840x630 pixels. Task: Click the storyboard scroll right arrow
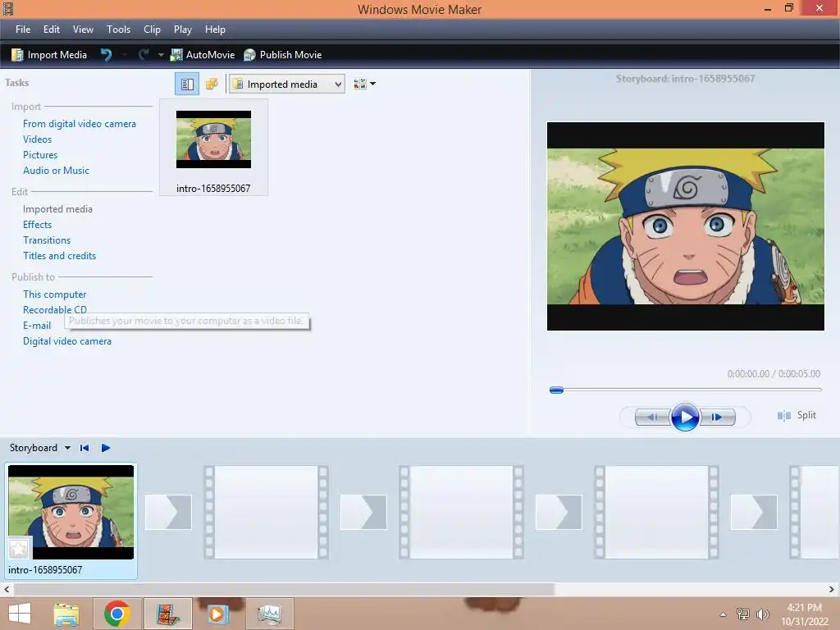tap(832, 589)
